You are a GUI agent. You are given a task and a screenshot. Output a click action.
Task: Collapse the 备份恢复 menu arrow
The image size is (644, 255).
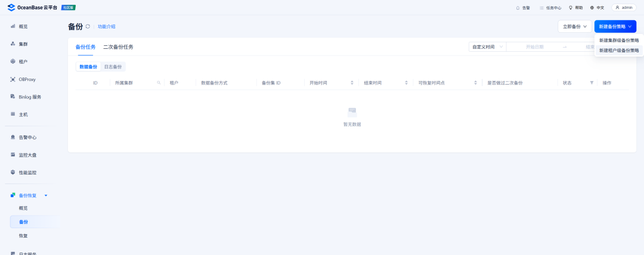pos(46,195)
